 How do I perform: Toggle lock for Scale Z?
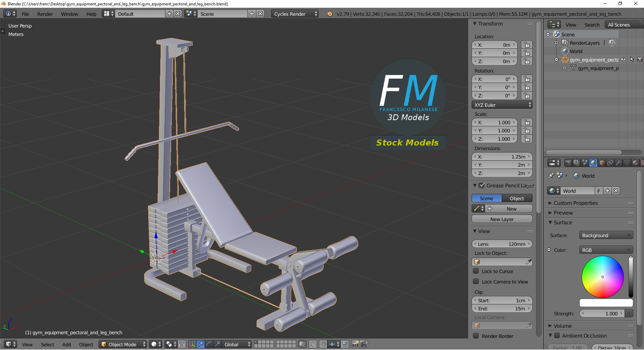527,139
